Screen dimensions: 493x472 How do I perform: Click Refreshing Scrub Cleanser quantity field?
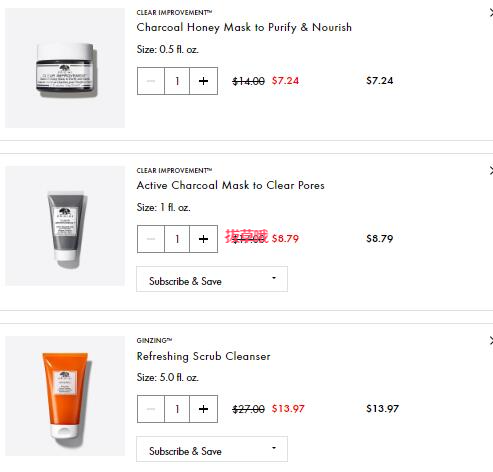[177, 409]
